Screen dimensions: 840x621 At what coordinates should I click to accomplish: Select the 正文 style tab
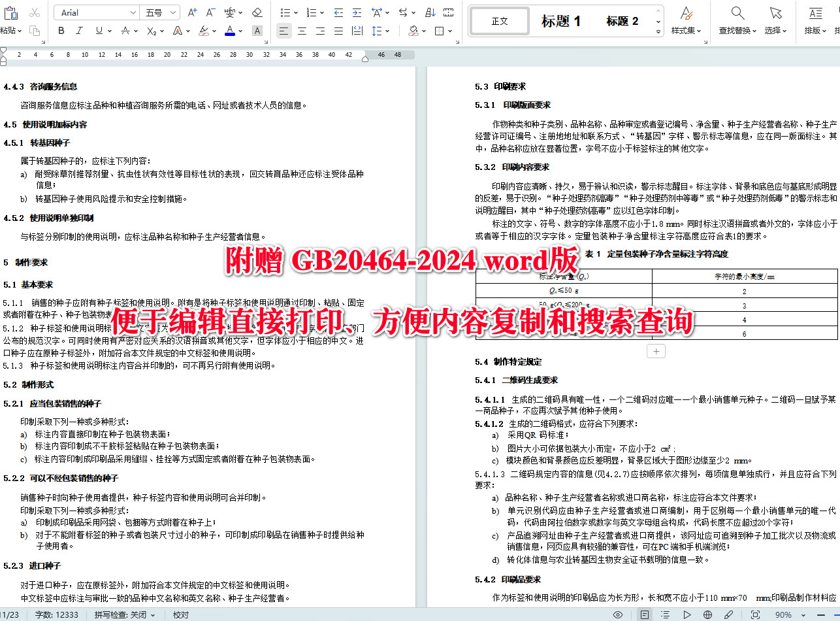[x=499, y=20]
